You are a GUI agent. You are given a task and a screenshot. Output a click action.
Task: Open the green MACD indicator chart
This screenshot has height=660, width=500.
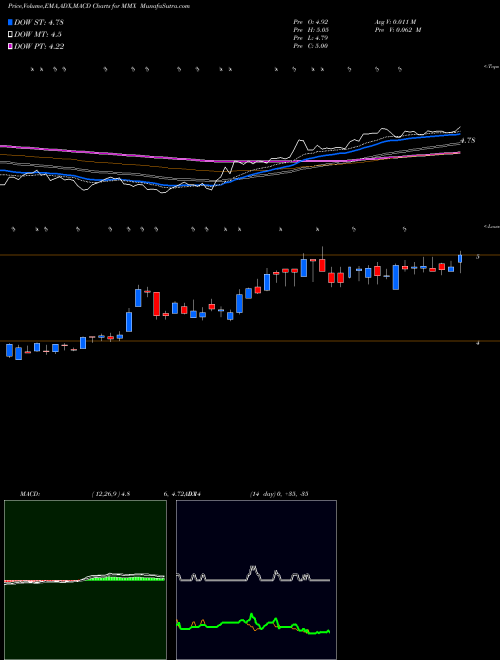[x=85, y=580]
